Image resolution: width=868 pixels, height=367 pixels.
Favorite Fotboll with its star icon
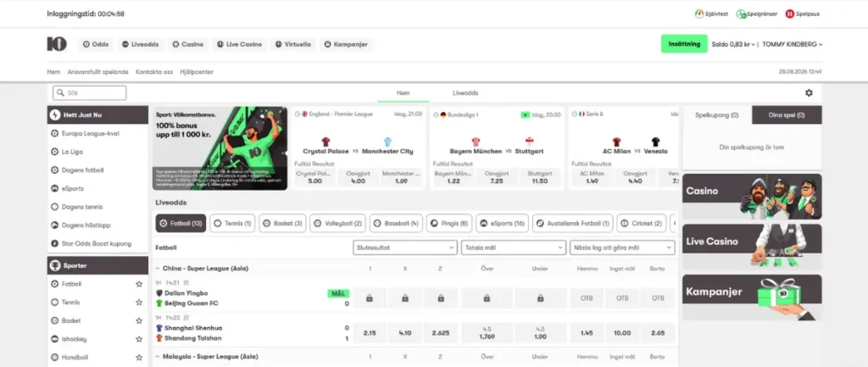point(139,284)
